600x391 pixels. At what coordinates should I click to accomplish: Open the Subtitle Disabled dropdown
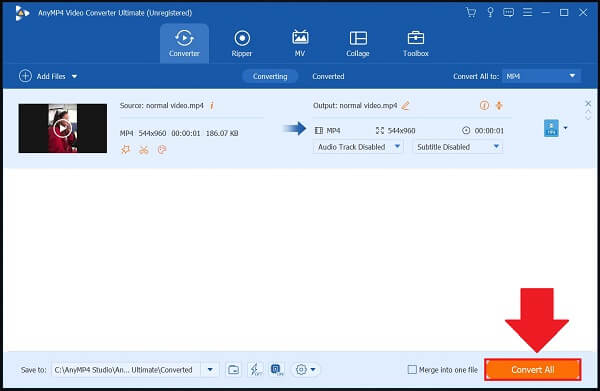click(x=458, y=147)
